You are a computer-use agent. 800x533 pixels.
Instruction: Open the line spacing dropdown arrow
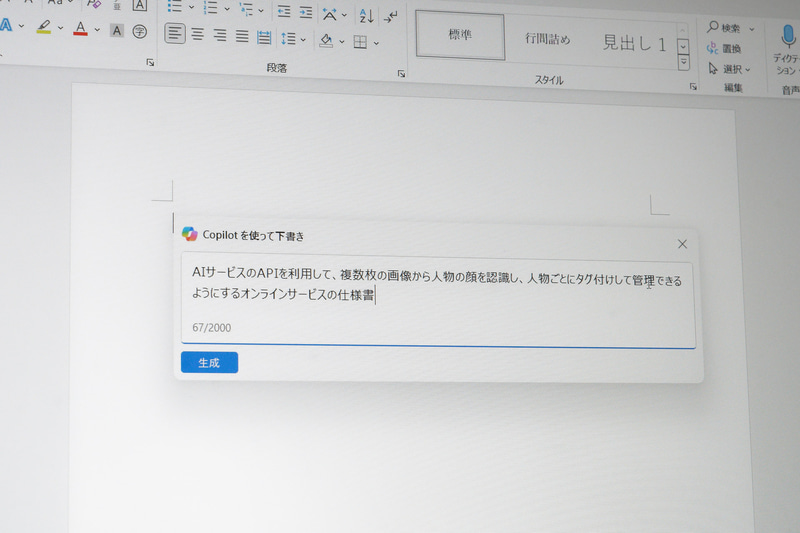coord(303,39)
